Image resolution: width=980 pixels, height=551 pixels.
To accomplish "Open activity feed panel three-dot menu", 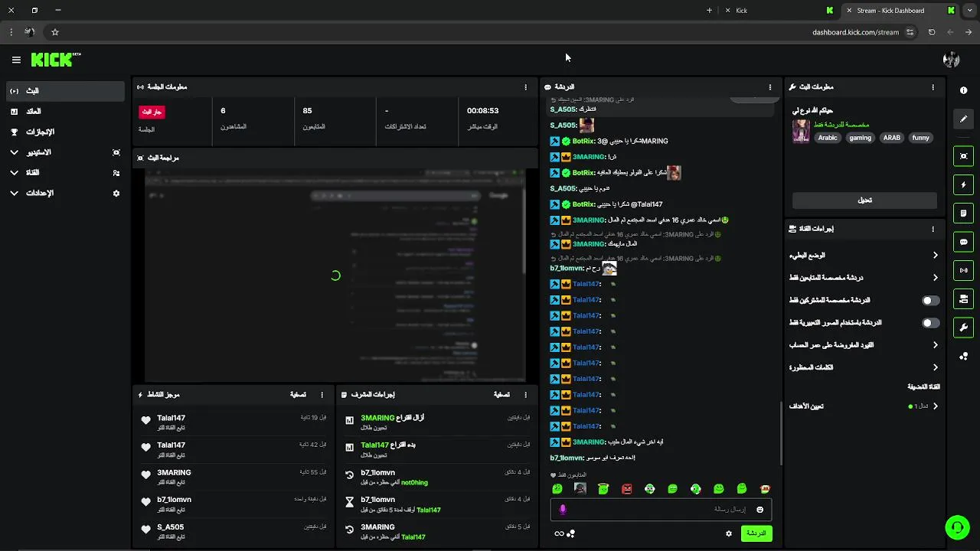I will point(322,395).
